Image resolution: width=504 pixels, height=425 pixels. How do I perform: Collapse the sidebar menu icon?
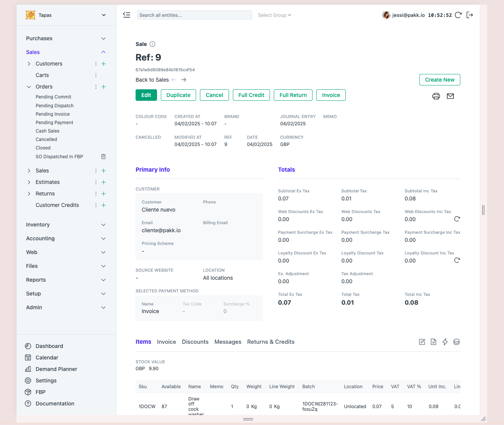coord(127,15)
